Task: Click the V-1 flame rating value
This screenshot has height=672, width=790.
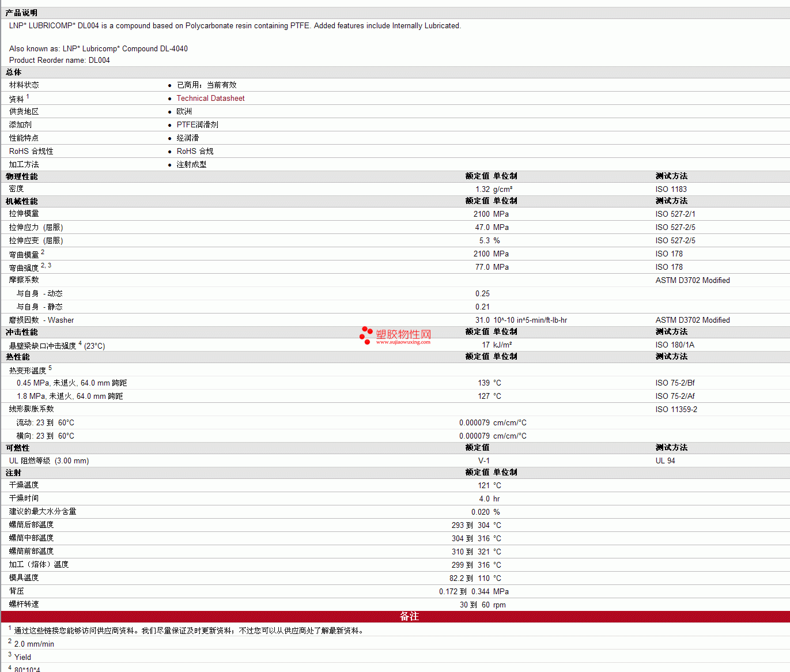Action: click(x=484, y=461)
